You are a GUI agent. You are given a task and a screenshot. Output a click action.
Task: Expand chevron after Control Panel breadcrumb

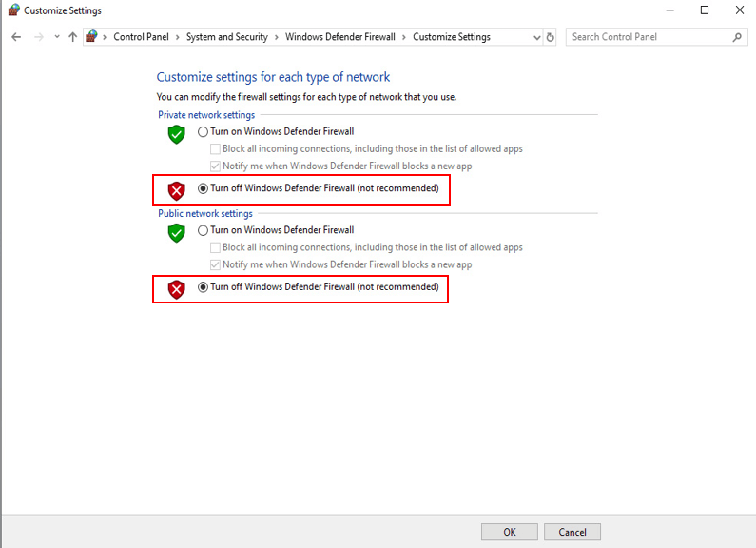(178, 38)
